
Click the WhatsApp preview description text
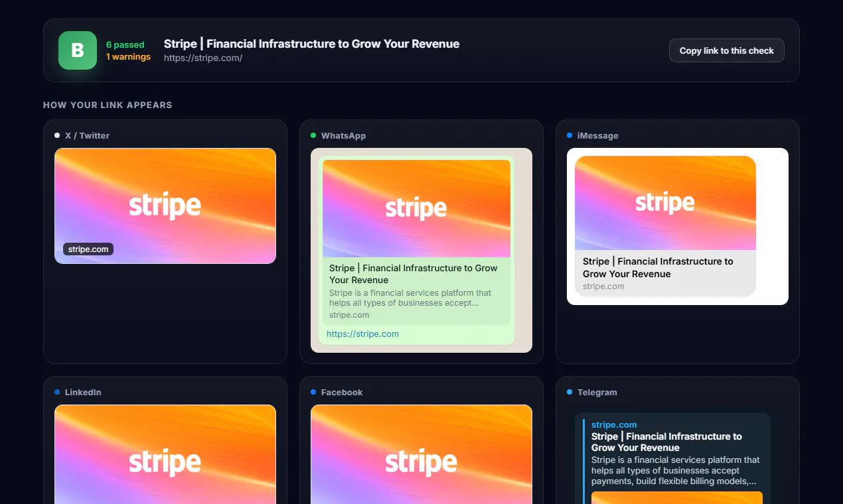pyautogui.click(x=410, y=298)
